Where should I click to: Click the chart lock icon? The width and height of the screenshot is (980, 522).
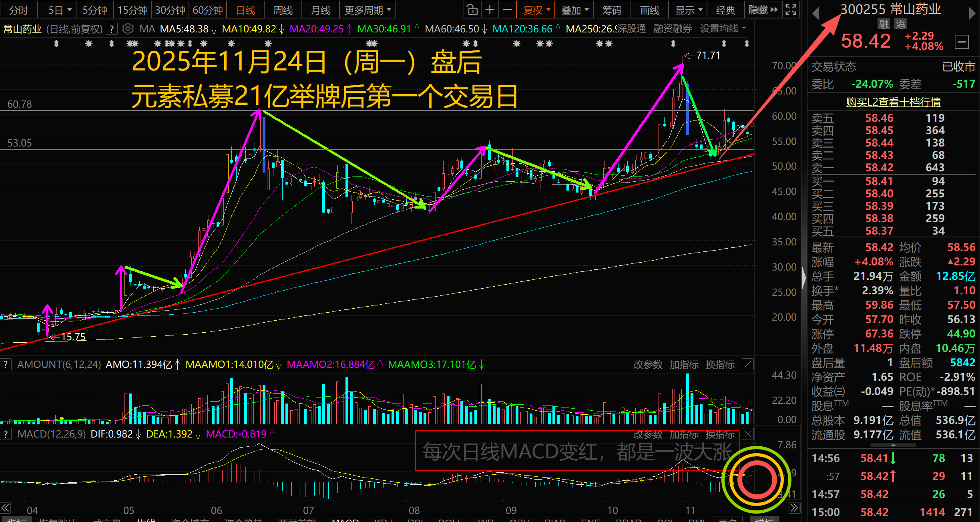pyautogui.click(x=472, y=10)
